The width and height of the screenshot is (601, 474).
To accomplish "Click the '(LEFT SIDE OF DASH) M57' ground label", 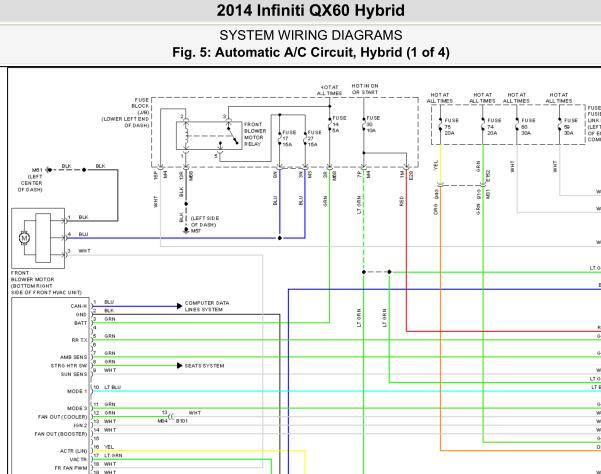I will pos(205,225).
